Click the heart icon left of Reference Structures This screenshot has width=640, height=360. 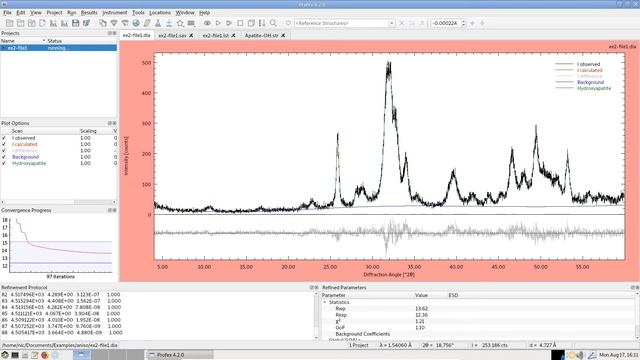pyautogui.click(x=288, y=23)
